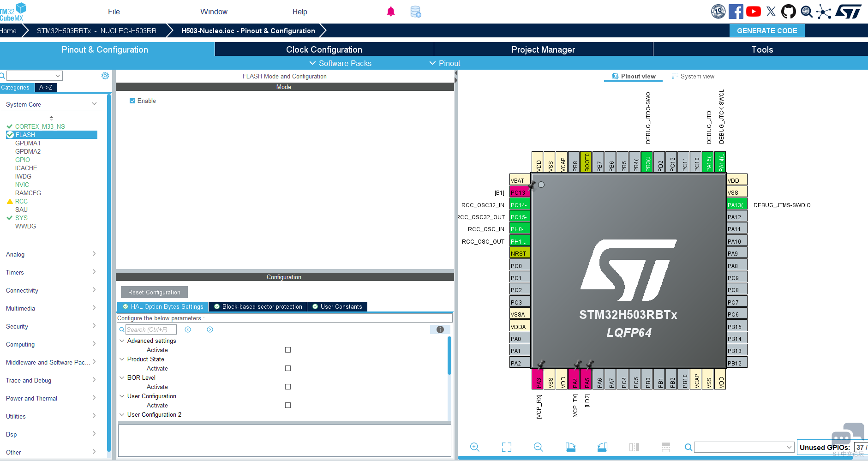Switch to System view
This screenshot has height=461, width=868.
693,77
